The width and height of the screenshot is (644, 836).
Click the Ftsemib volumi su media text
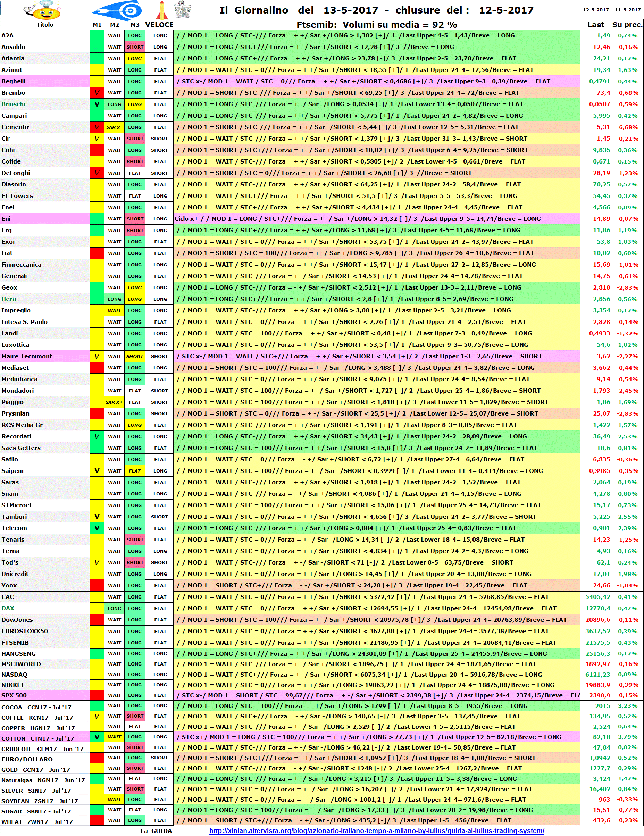(377, 25)
